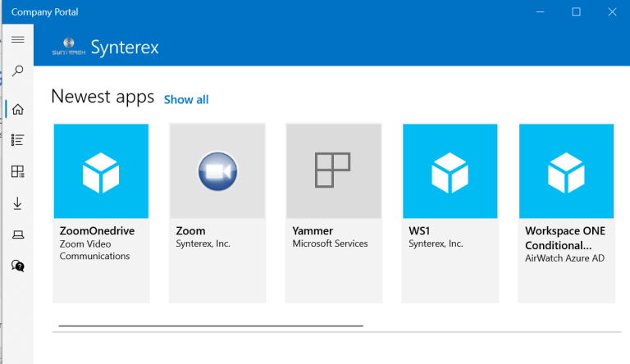
Task: Click the Synterex company logo
Action: (68, 48)
